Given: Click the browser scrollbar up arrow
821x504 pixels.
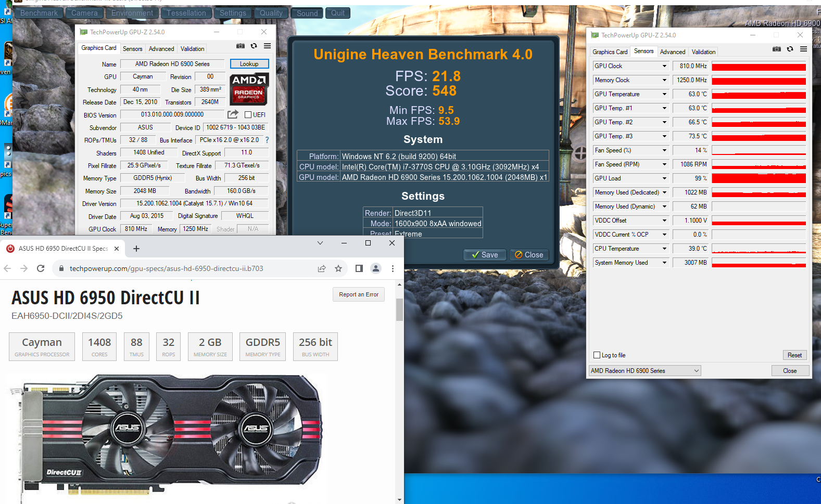Looking at the screenshot, I should click(x=400, y=285).
